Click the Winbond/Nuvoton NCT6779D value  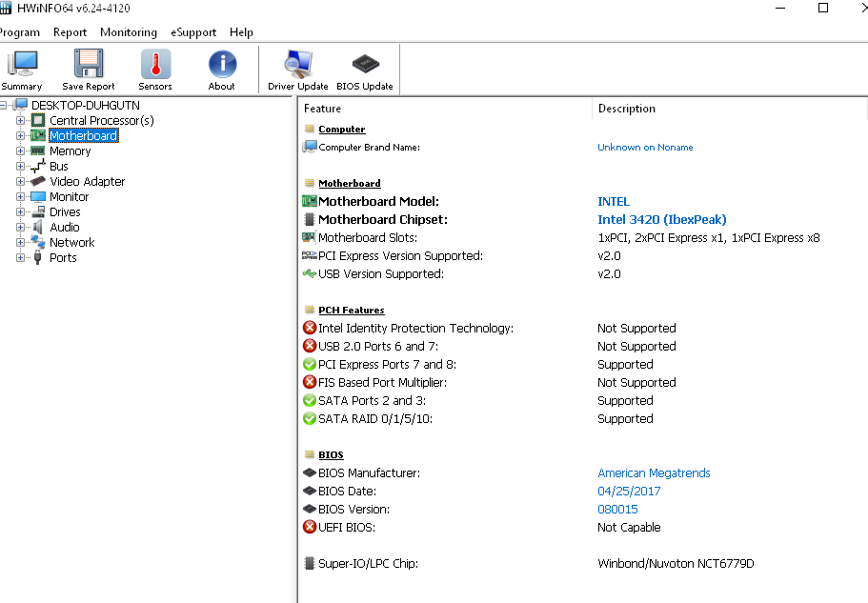pyautogui.click(x=676, y=563)
